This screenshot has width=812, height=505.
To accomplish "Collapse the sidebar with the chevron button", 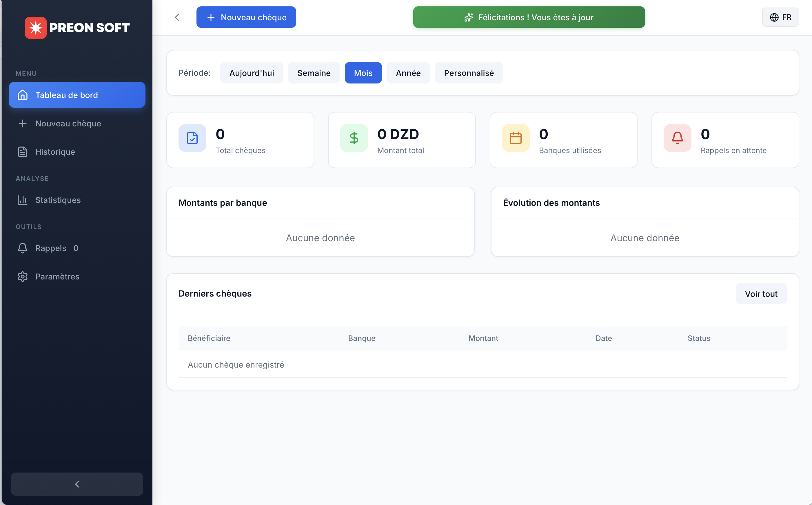I will click(x=77, y=484).
